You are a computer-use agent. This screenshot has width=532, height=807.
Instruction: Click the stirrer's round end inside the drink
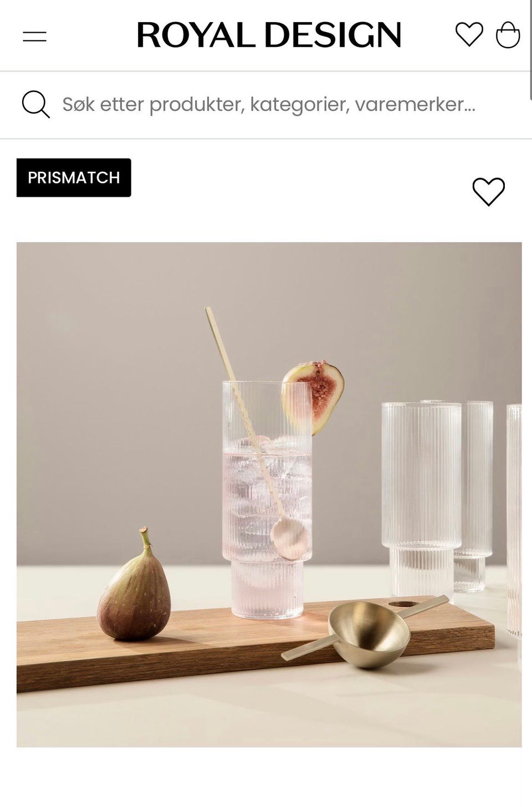(289, 540)
